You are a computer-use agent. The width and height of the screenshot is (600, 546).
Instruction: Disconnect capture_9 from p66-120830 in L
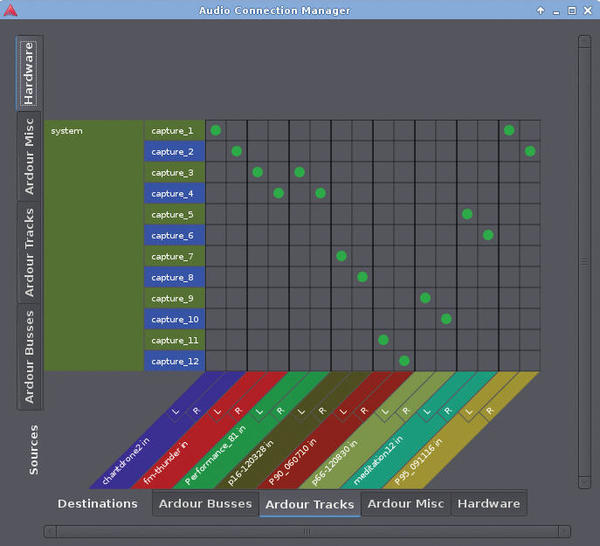(425, 298)
